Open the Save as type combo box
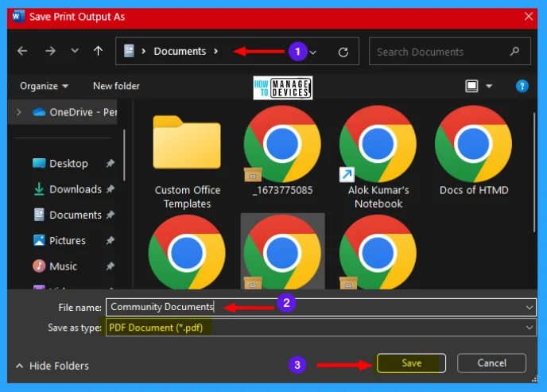 click(x=321, y=328)
